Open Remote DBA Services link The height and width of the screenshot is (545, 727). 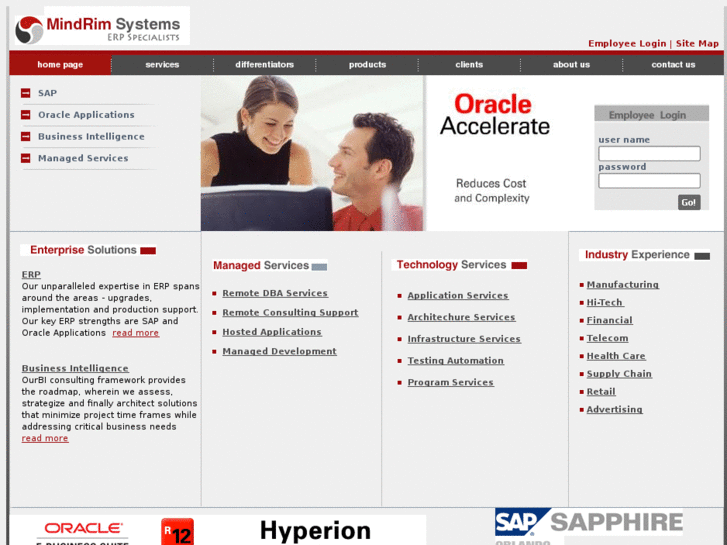[275, 293]
